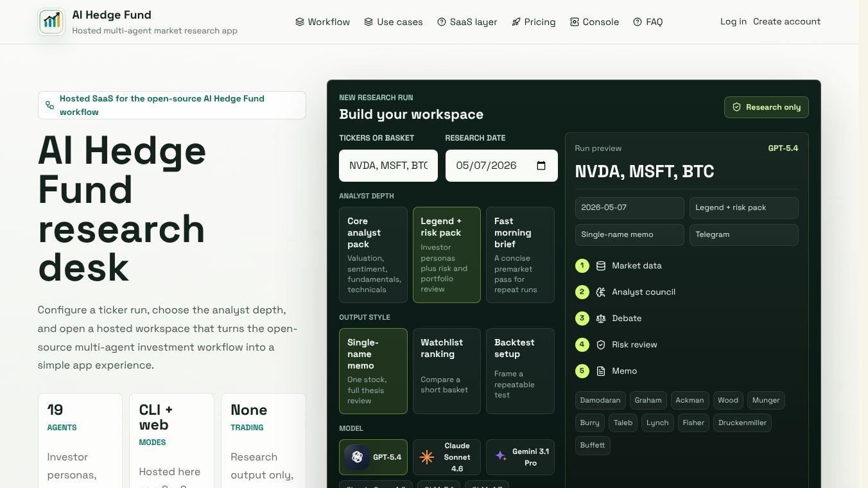The height and width of the screenshot is (488, 868).
Task: Click the Damodaran persona chip
Action: click(600, 400)
